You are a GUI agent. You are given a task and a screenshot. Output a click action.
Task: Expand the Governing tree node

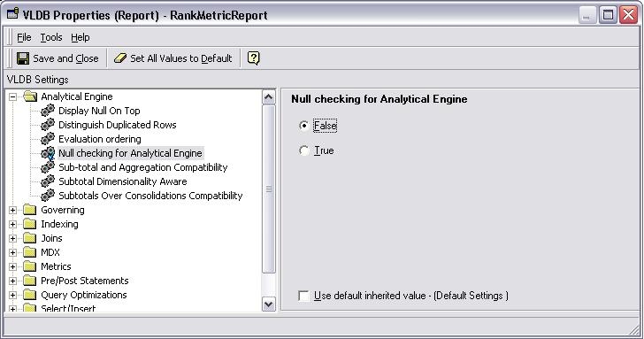[x=12, y=210]
